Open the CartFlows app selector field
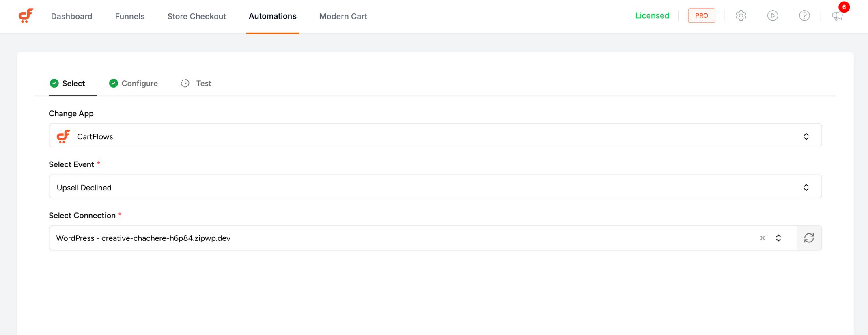The height and width of the screenshot is (335, 868). coord(435,136)
